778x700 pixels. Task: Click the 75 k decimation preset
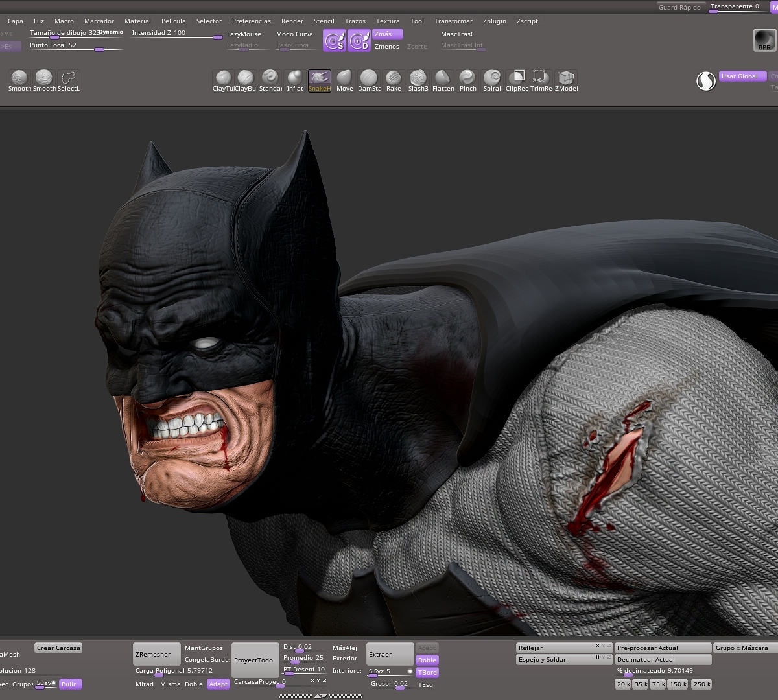click(658, 684)
